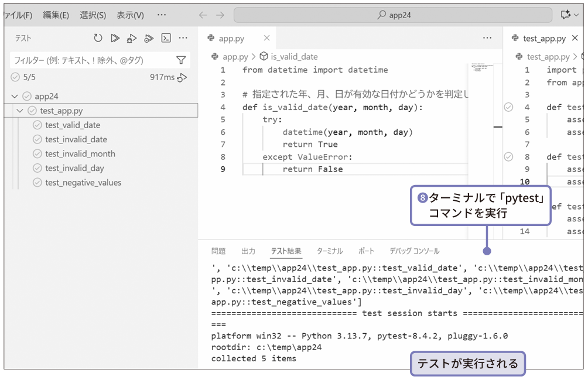Click the passed status icon of test_valid_date
Viewport: 588px width, 380px height.
coord(37,125)
